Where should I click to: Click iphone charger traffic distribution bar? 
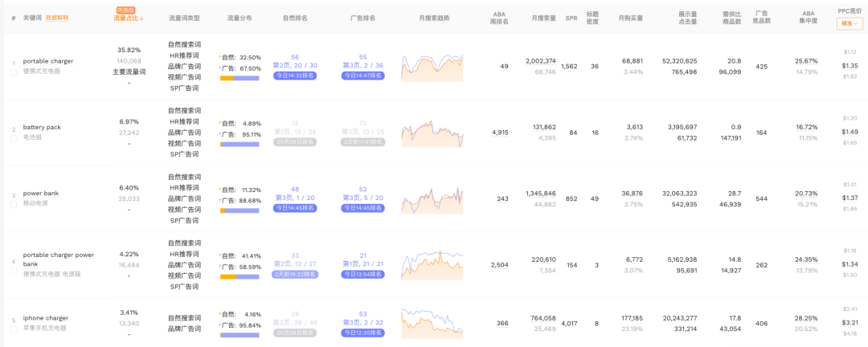(x=240, y=336)
